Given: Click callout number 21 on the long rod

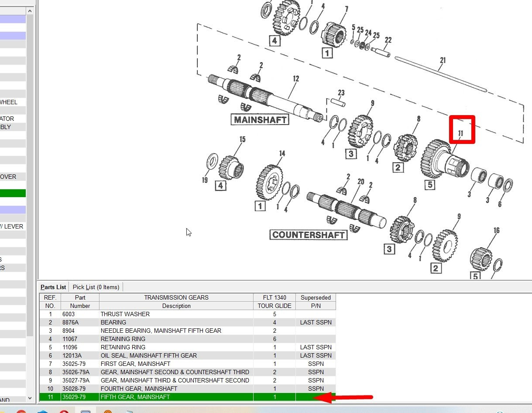Looking at the screenshot, I should 443,60.
